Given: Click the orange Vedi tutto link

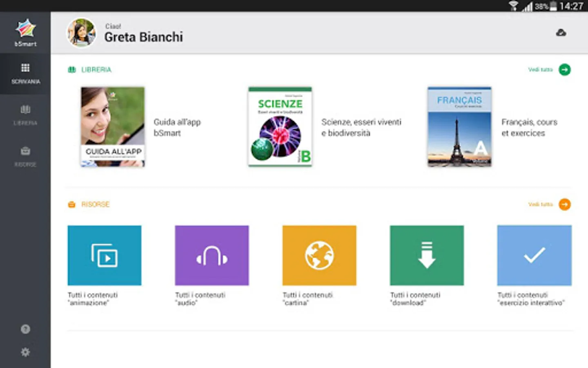Looking at the screenshot, I should [540, 204].
